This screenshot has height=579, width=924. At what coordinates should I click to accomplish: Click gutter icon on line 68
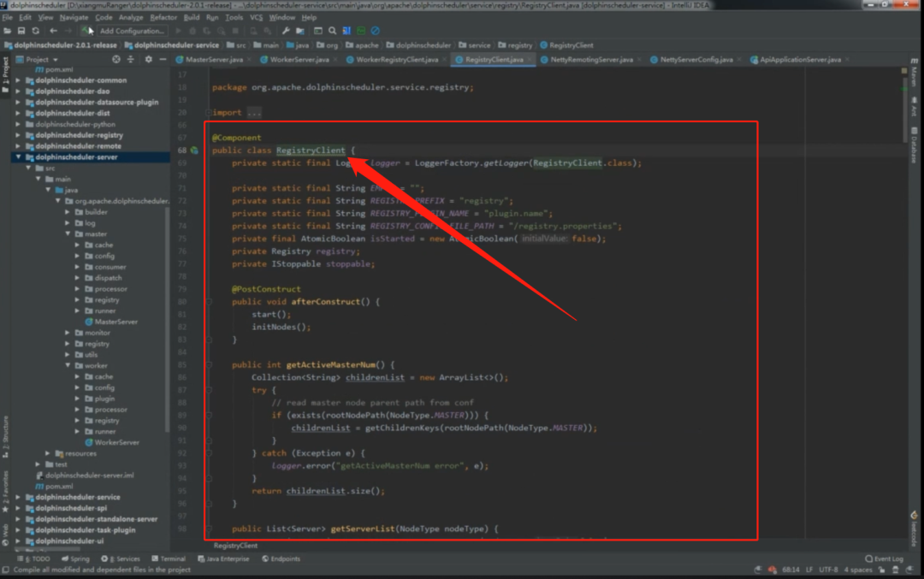point(194,151)
